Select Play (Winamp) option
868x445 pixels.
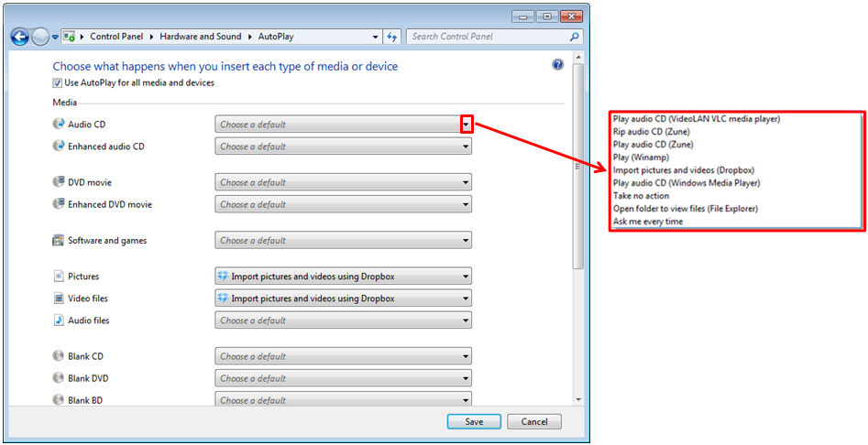641,157
